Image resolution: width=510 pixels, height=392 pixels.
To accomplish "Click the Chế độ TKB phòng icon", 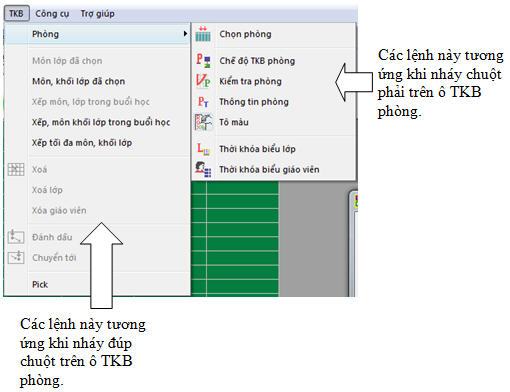I will click(x=203, y=61).
